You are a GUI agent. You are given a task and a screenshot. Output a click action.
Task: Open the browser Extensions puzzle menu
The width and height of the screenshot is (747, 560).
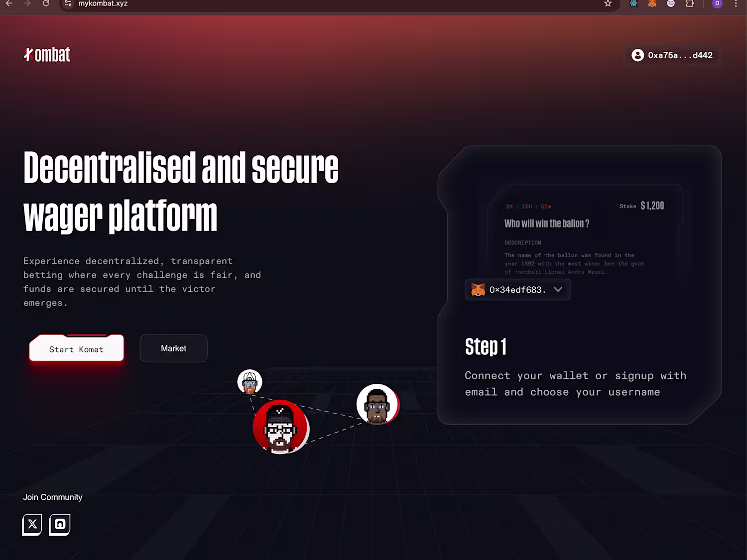click(690, 3)
